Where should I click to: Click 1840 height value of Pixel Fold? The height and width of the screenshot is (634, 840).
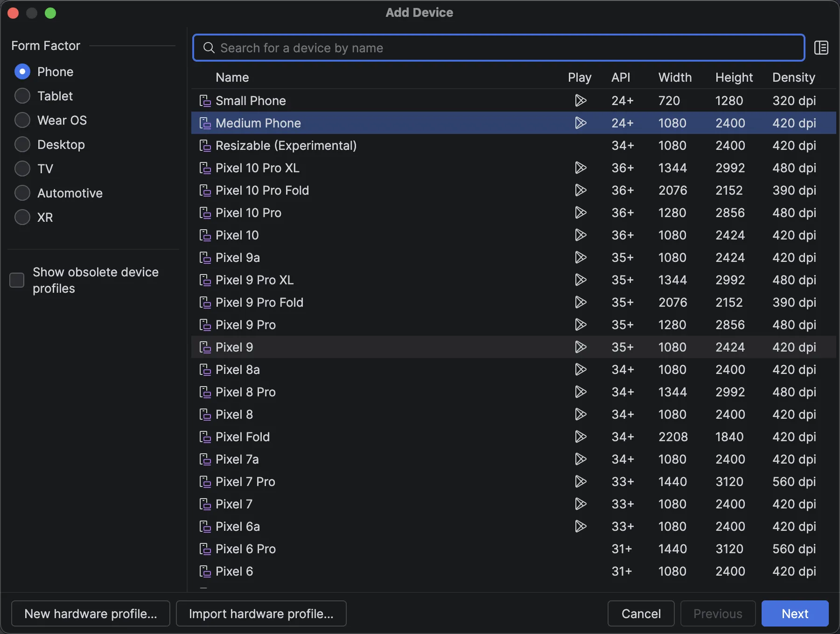tap(729, 437)
